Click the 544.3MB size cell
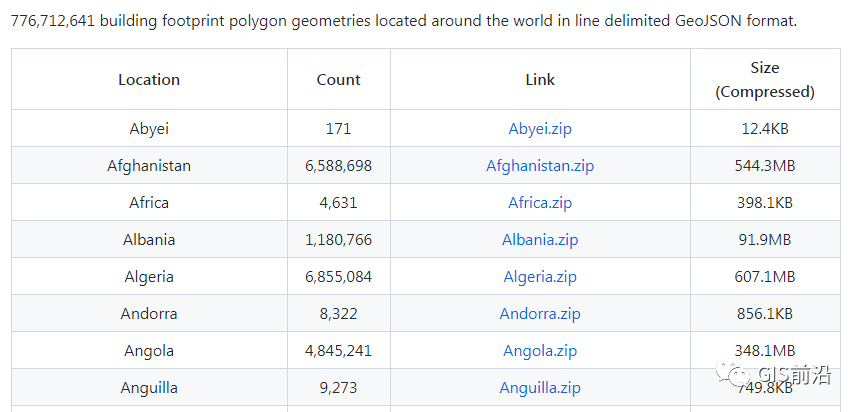The height and width of the screenshot is (412, 859). coord(765,166)
